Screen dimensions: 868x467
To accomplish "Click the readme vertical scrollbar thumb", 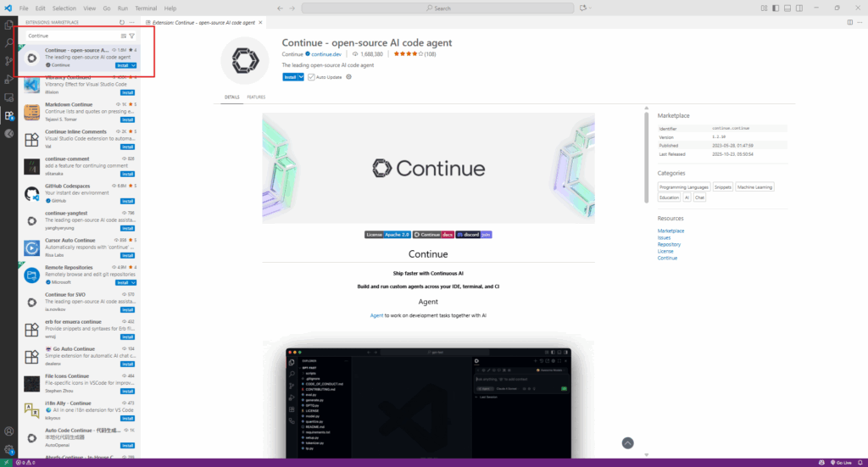I will pyautogui.click(x=646, y=158).
